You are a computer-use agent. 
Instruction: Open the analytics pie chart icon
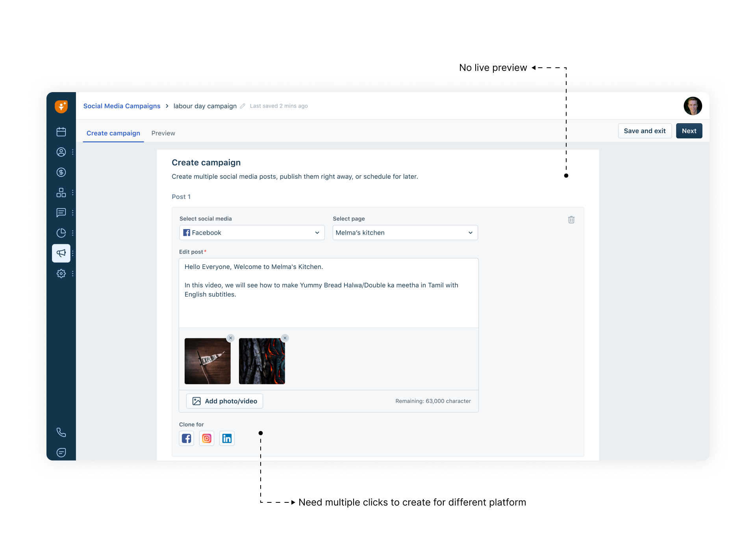point(61,233)
